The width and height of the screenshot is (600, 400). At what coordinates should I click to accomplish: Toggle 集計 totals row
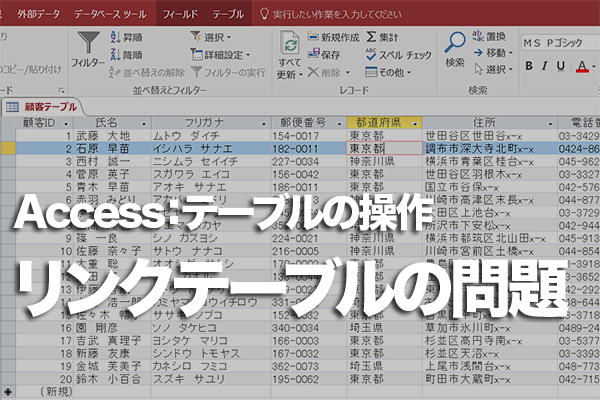click(382, 37)
